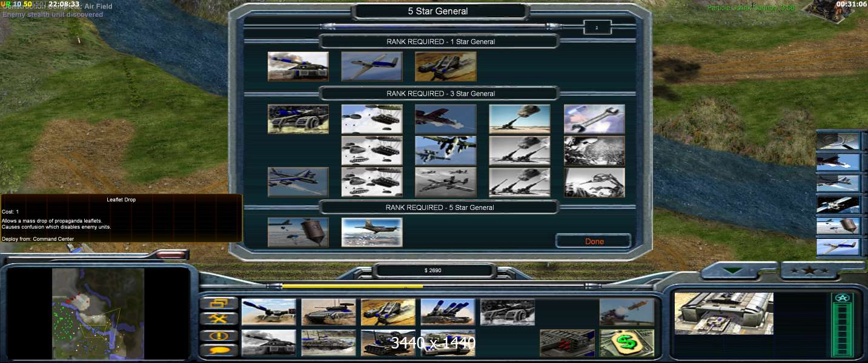Build the camouflage vehicle in bottom row

coord(328,342)
